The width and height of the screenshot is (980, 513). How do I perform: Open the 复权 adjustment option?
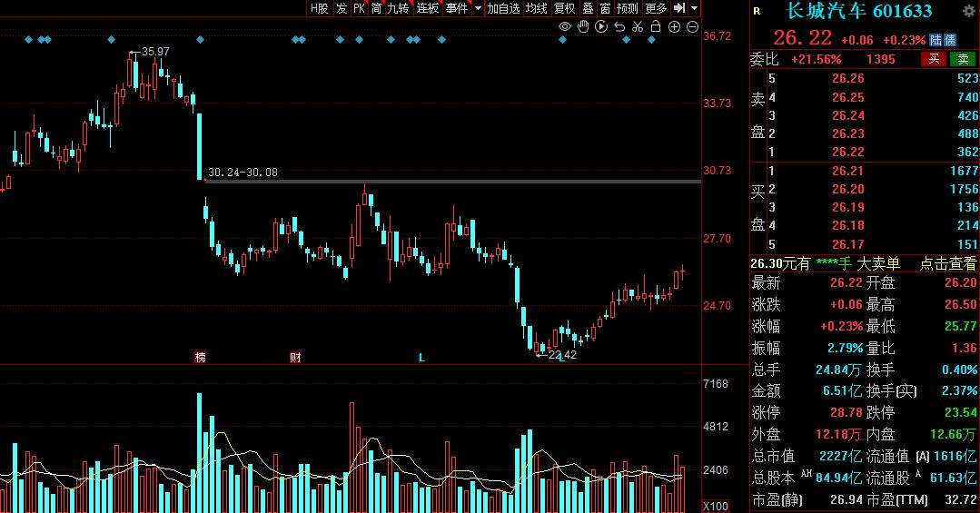pos(564,8)
